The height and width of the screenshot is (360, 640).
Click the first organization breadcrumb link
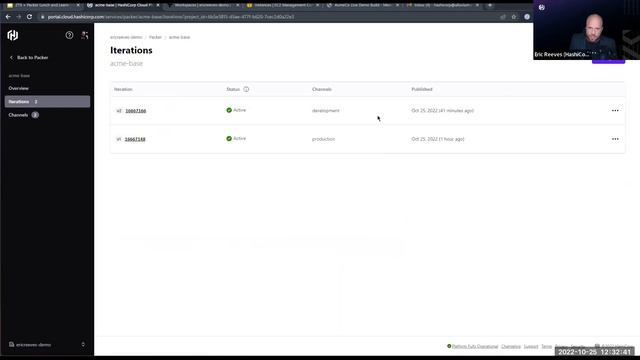pos(126,37)
